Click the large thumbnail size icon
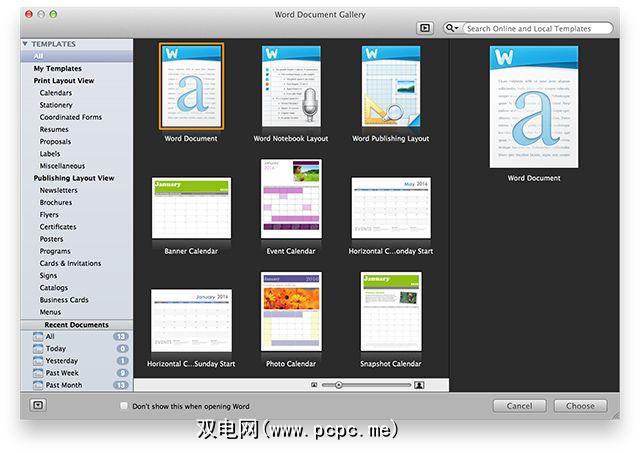Image resolution: width=640 pixels, height=453 pixels. 419,385
